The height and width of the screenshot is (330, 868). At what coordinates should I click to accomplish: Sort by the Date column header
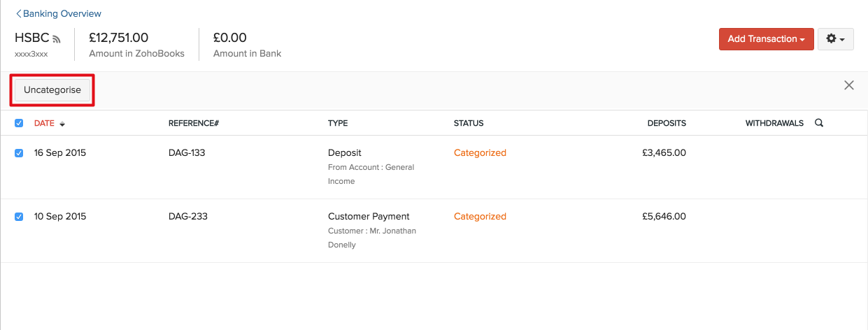[44, 123]
